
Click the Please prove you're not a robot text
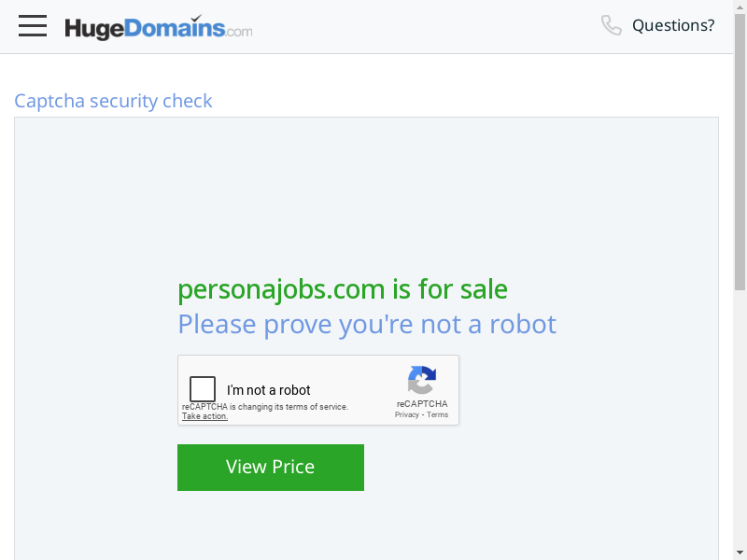point(367,324)
